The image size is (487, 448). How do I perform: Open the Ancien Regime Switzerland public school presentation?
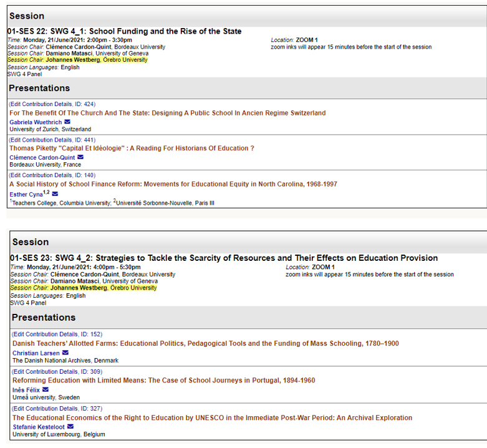click(x=167, y=113)
